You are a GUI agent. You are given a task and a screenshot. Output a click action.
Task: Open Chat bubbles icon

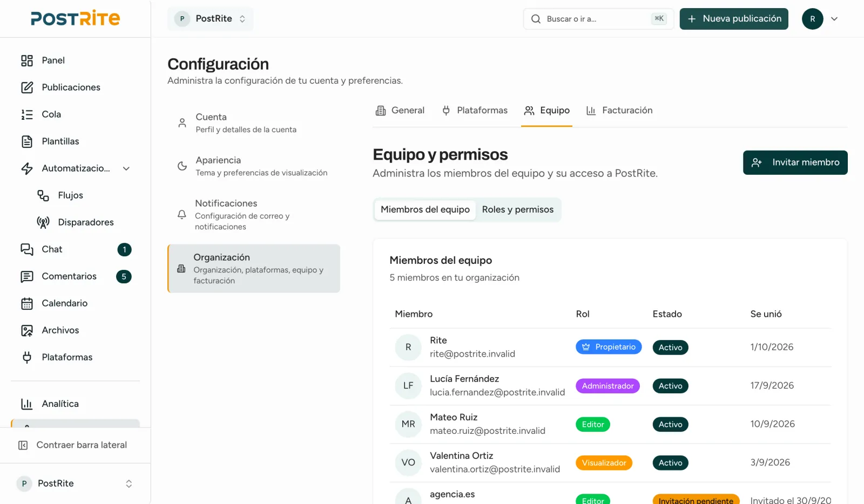pos(27,249)
